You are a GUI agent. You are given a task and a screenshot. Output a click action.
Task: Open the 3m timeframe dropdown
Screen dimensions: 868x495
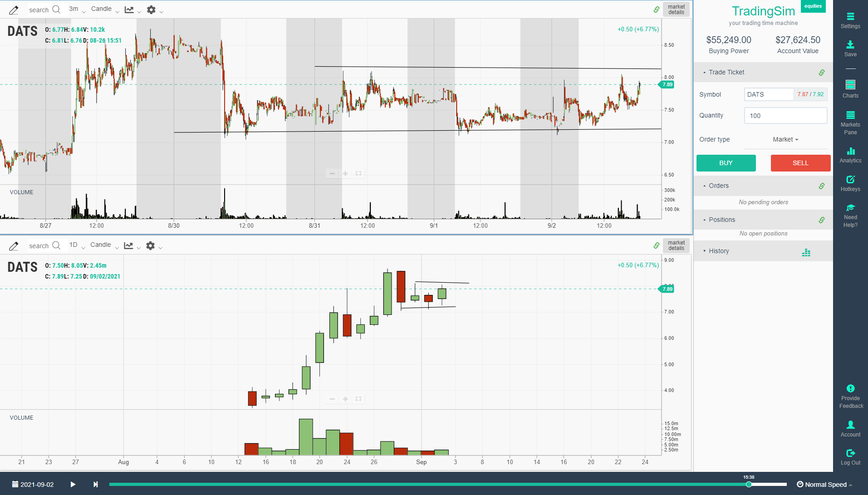tap(75, 9)
